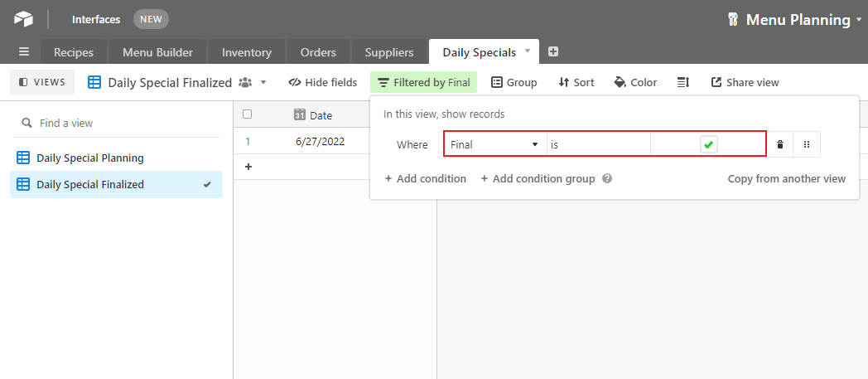The image size is (868, 379).
Task: Open the Suppliers tab
Action: (x=388, y=52)
